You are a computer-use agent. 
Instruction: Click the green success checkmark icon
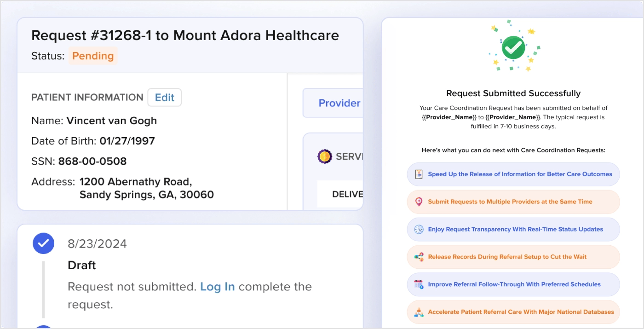click(x=513, y=47)
